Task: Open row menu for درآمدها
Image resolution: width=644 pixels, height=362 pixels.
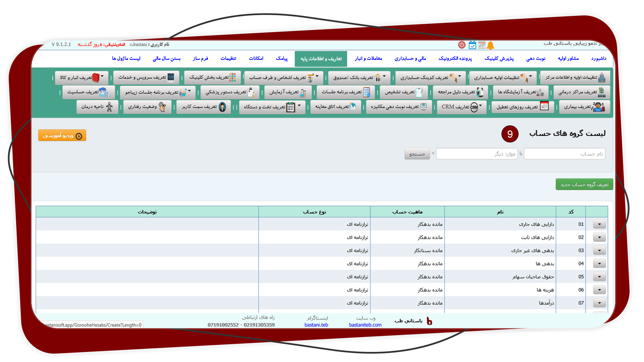Action: click(x=599, y=303)
